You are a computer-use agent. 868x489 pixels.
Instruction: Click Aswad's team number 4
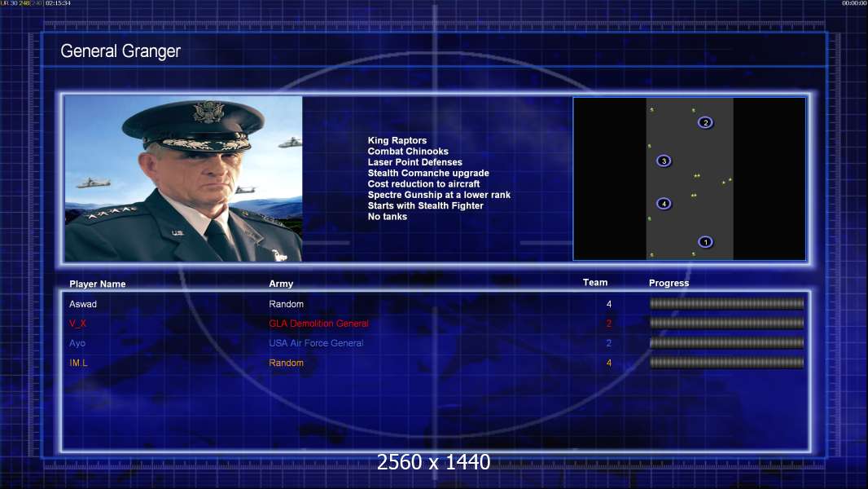coord(609,304)
